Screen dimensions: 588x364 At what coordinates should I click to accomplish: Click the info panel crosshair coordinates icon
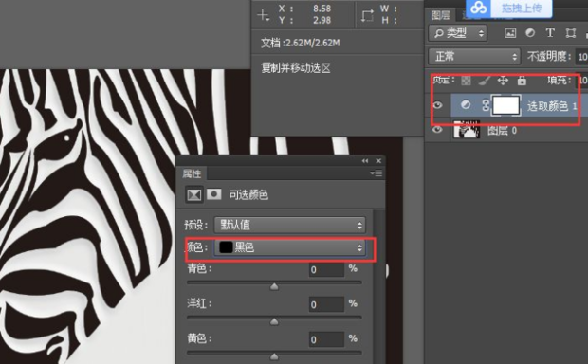click(x=264, y=15)
